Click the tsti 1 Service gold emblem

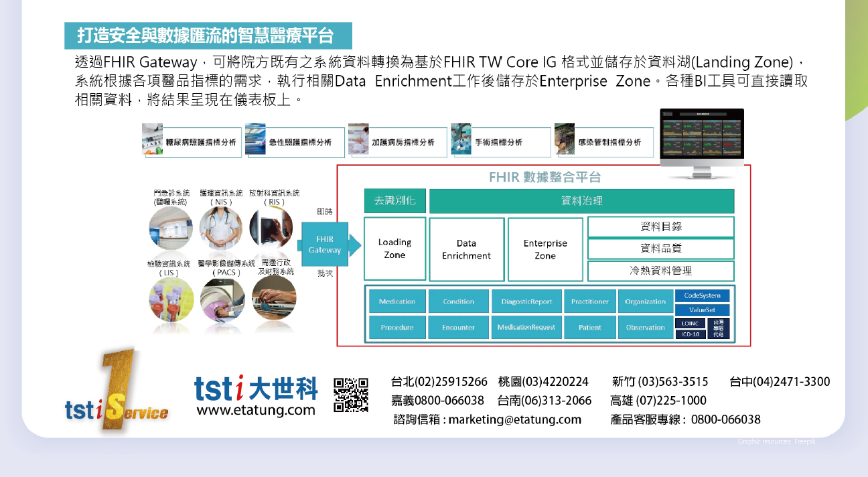coord(116,394)
